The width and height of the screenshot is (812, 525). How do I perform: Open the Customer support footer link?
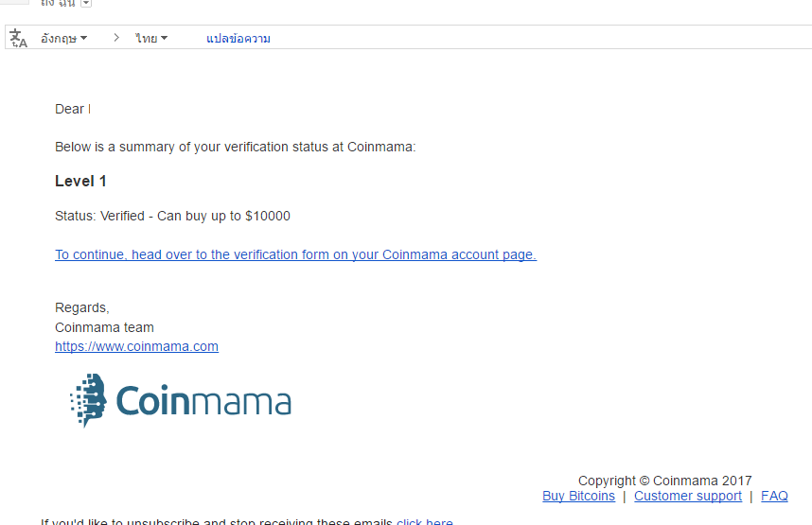tap(688, 496)
